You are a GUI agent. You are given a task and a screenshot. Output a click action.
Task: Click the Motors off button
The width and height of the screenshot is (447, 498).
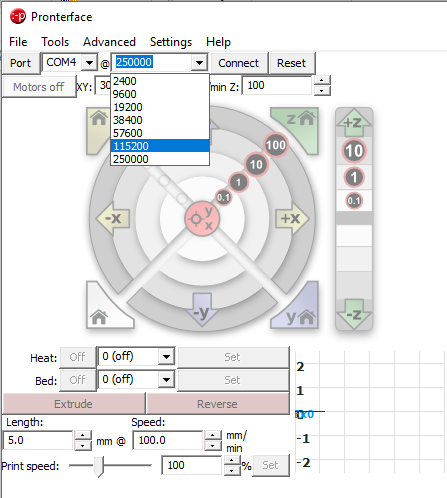[39, 87]
